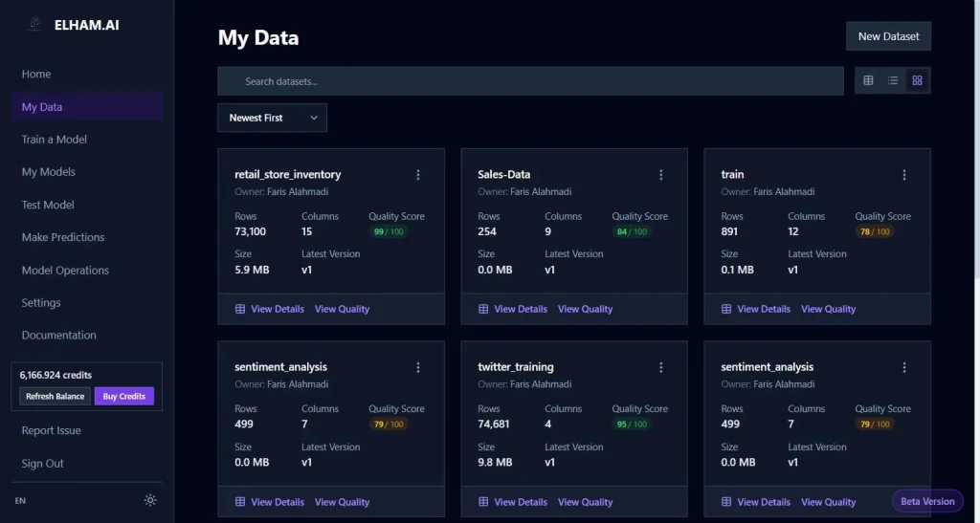Toggle light/dark theme sun icon

pos(150,500)
